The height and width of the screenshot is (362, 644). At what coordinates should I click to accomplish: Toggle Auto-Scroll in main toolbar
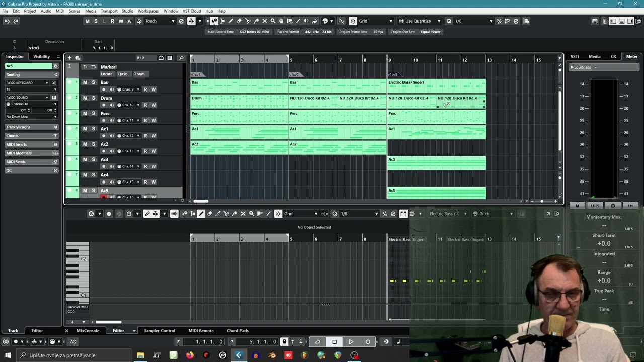tap(191, 21)
